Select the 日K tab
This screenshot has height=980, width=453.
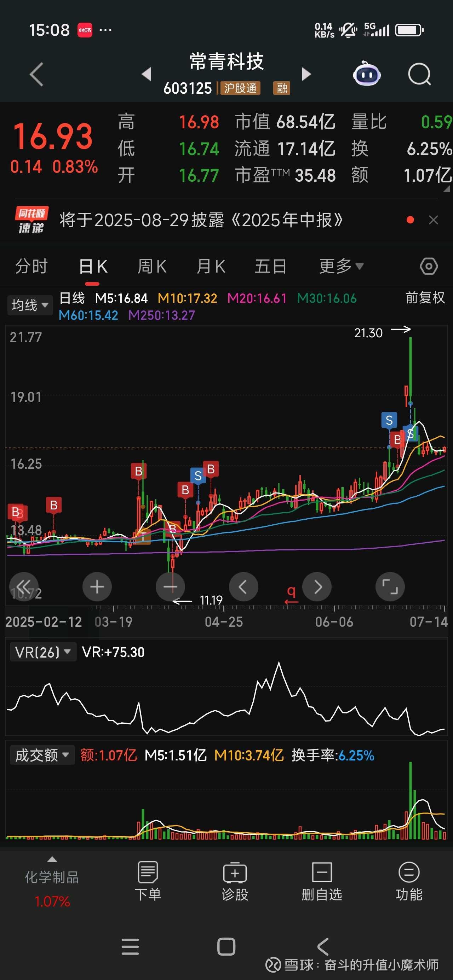[x=93, y=266]
